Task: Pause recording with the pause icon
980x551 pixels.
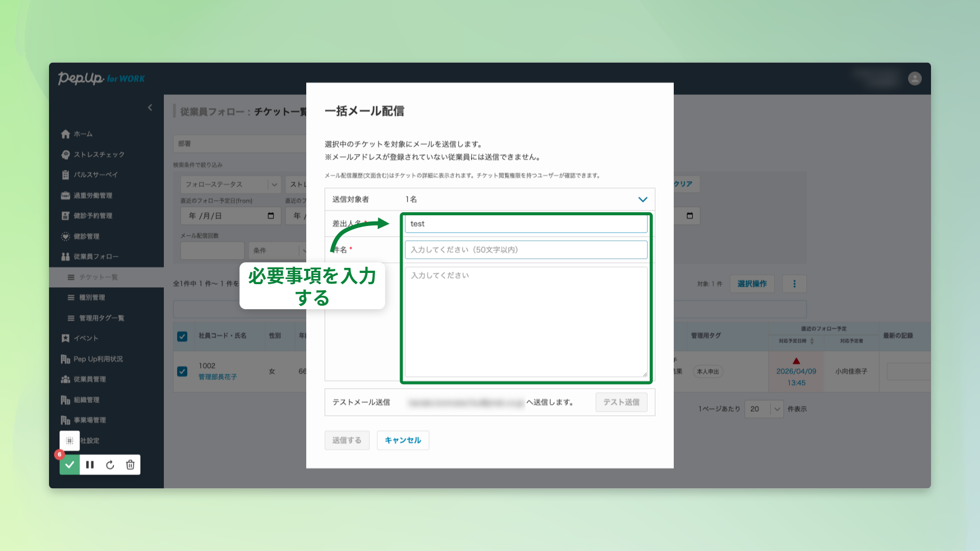Action: (x=90, y=465)
